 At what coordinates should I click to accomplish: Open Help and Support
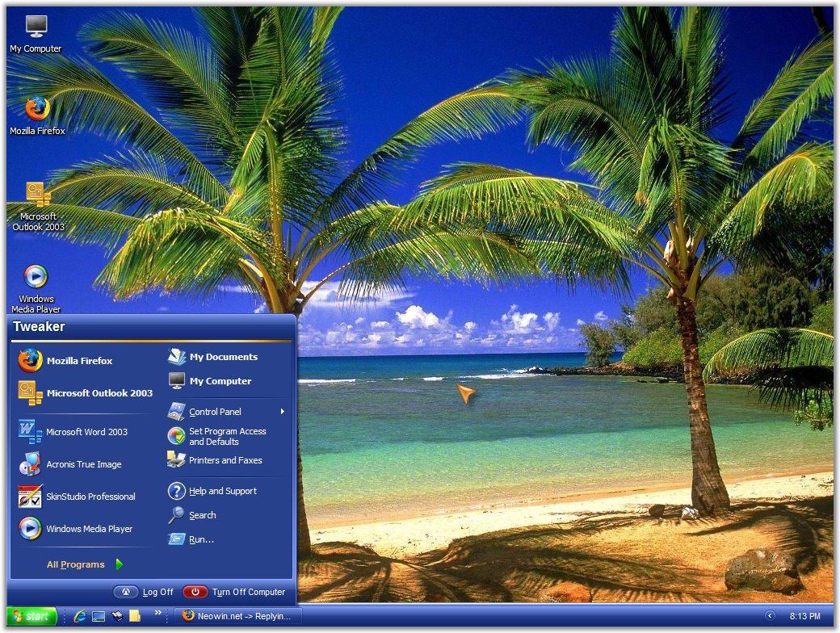(227, 491)
